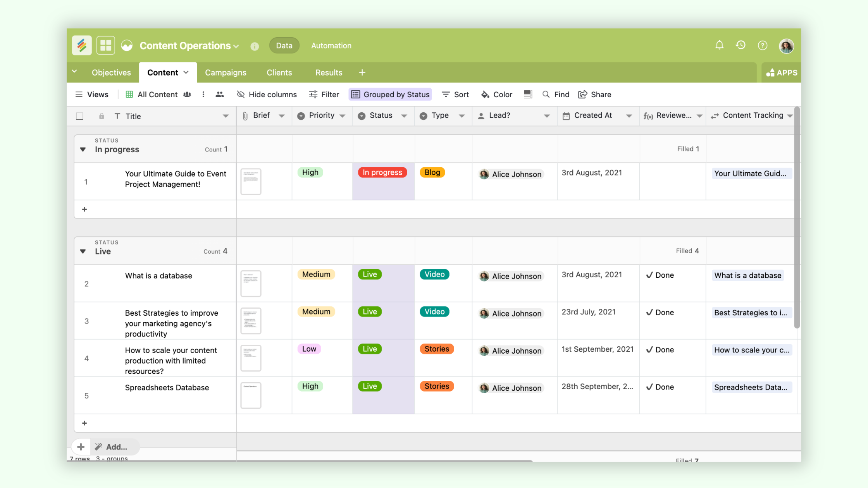Open revision history clock icon
Screen dimensions: 868x488
pos(741,45)
